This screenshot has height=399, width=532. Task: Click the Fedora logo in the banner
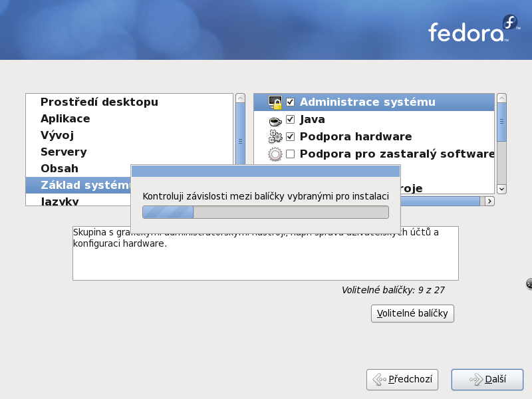pos(474,29)
